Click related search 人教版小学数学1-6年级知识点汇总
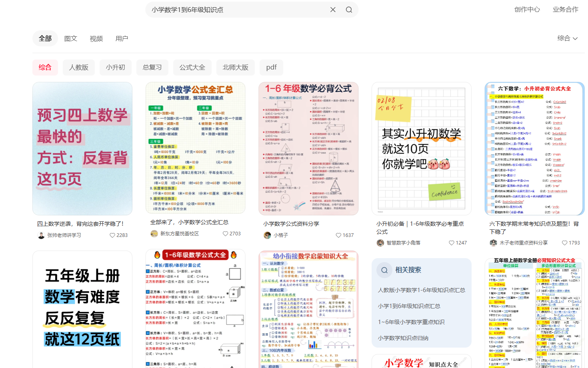 [x=421, y=290]
